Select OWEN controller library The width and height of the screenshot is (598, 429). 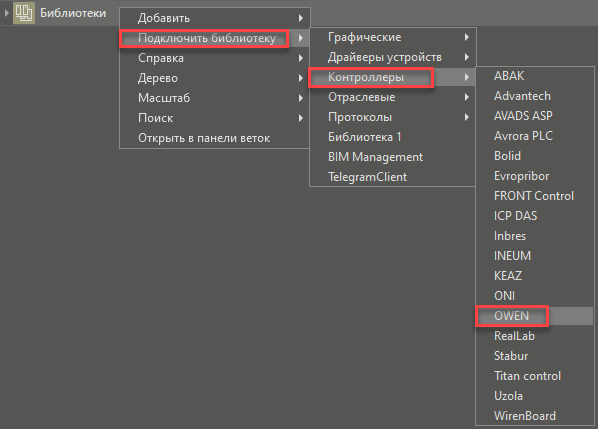pyautogui.click(x=535, y=316)
